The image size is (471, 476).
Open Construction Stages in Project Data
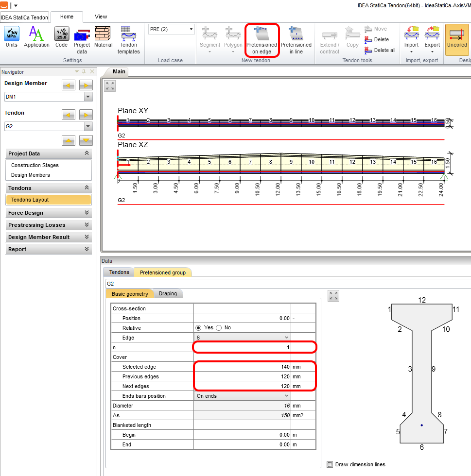(35, 165)
